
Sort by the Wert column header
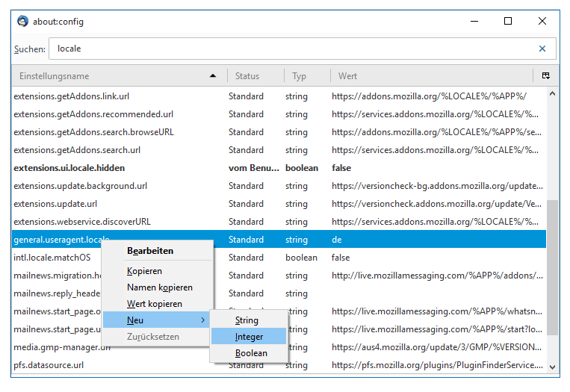(347, 76)
